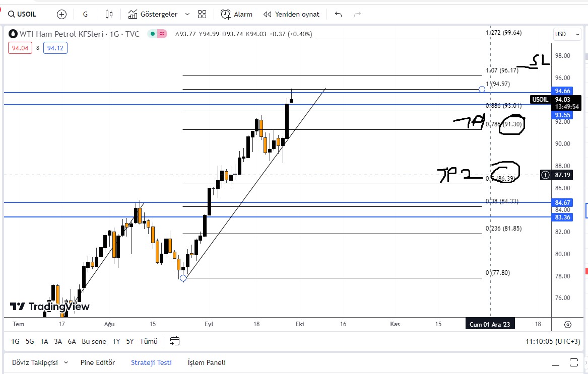Select the Tümü date range button
588x374 pixels.
tap(148, 341)
